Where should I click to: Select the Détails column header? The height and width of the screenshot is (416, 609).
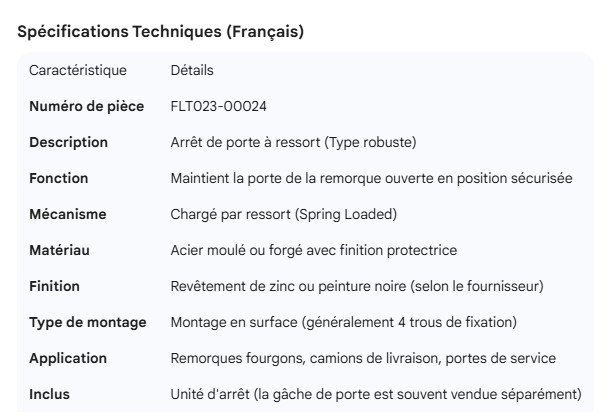tap(192, 70)
